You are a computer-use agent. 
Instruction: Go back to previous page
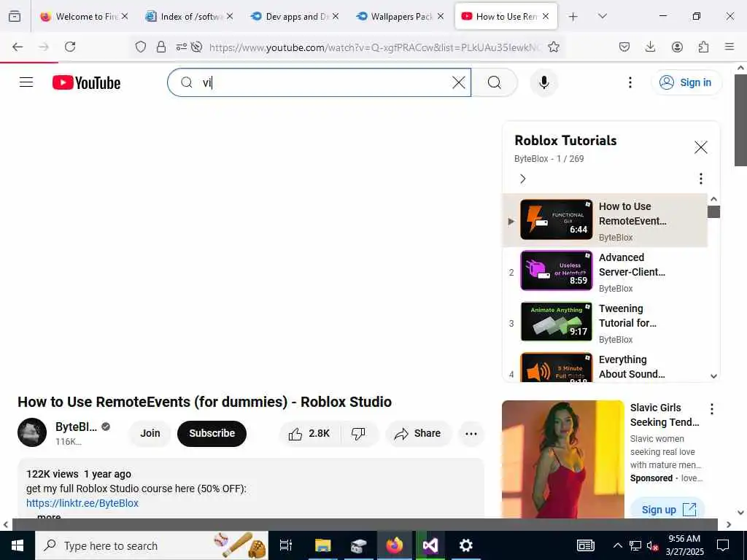[18, 47]
